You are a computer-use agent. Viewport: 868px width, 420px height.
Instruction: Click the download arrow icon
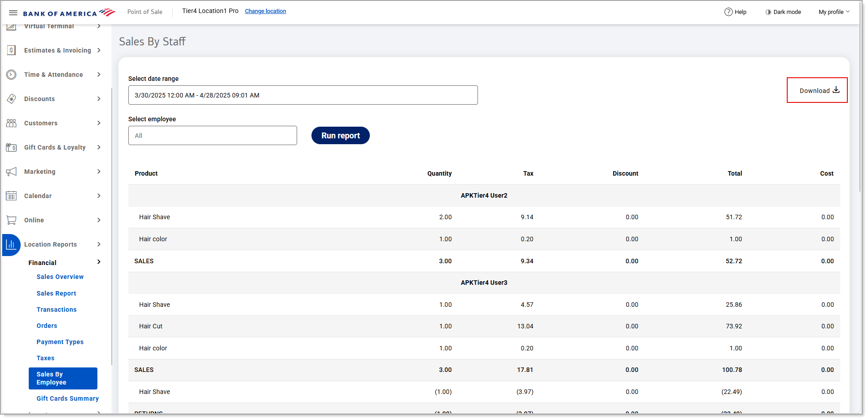tap(836, 90)
